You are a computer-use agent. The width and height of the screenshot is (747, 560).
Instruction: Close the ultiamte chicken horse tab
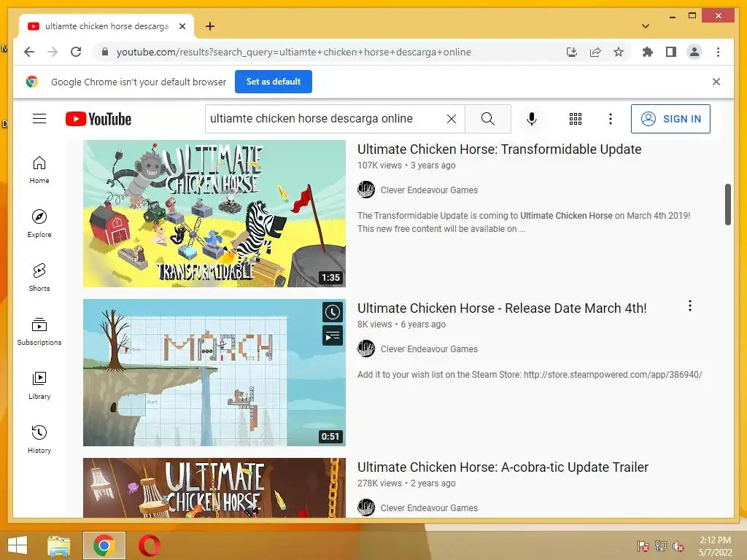182,26
